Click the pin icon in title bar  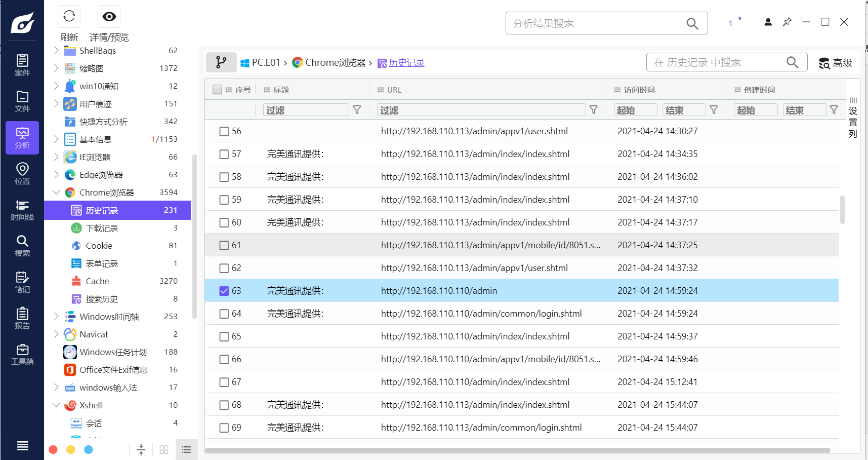787,22
